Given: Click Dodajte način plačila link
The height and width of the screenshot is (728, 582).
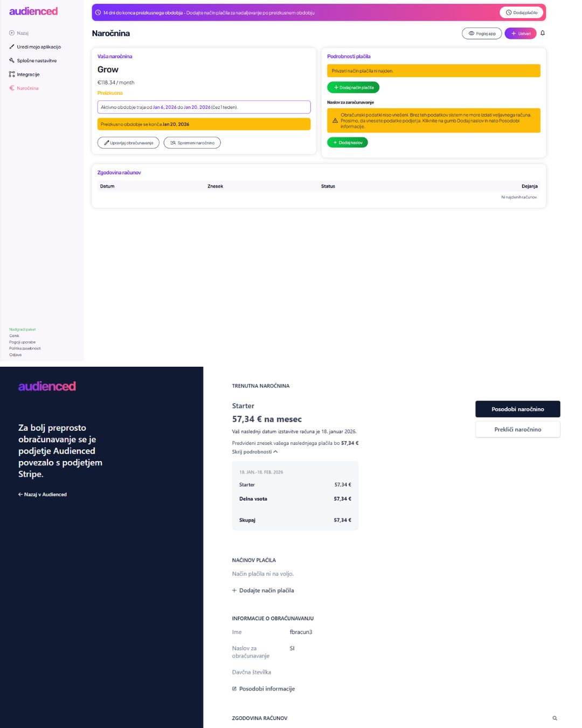Looking at the screenshot, I should 266,590.
